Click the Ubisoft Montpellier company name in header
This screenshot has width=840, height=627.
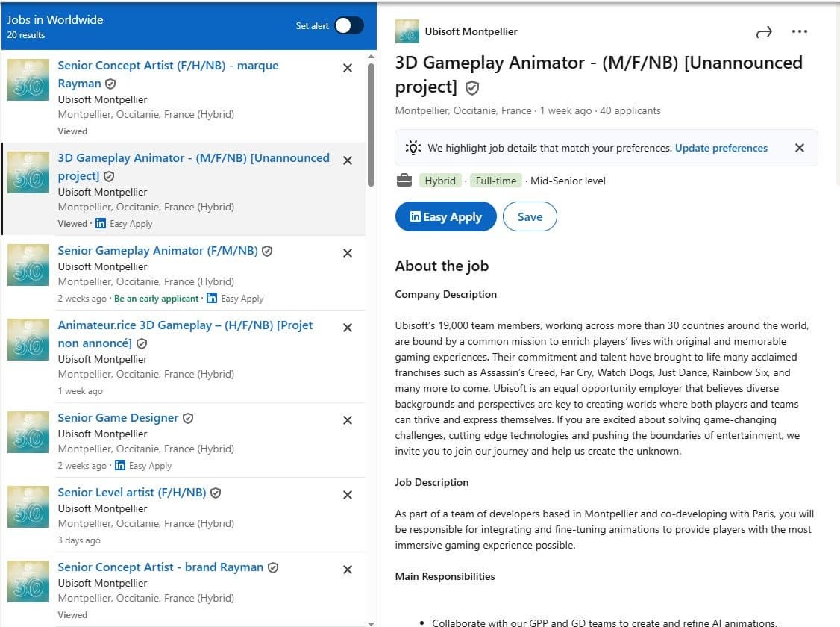point(471,31)
